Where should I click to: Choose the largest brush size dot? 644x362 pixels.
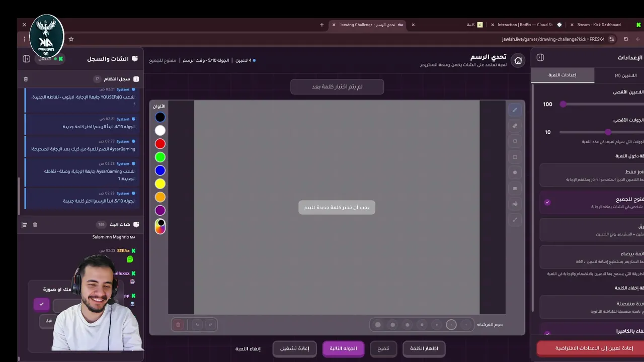click(x=378, y=325)
